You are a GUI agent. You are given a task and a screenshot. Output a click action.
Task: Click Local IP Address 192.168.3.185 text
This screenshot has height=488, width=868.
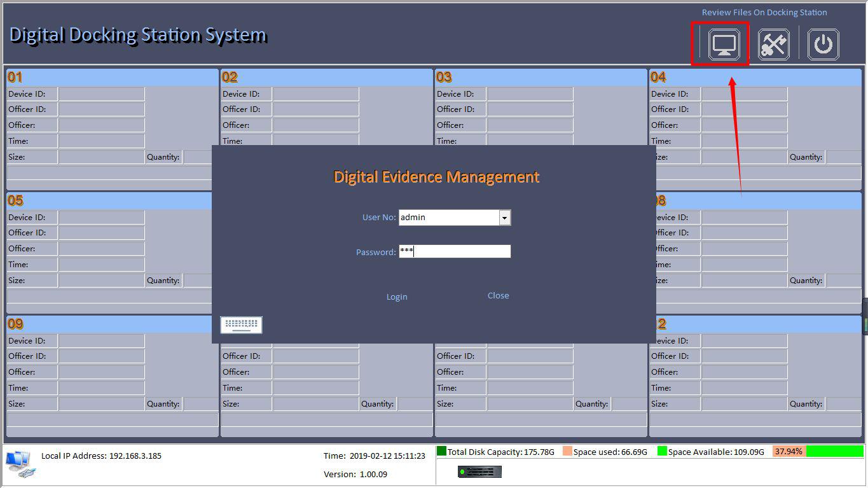101,456
